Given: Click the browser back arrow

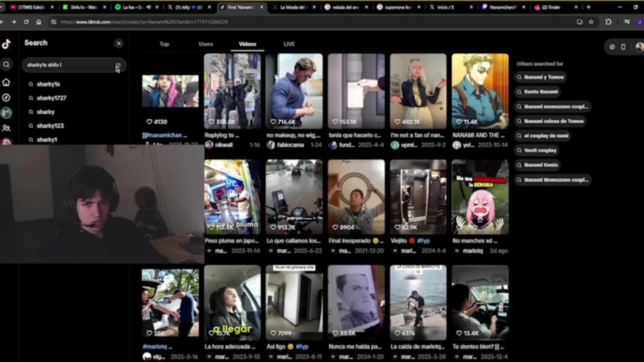Looking at the screenshot, I should point(2,22).
